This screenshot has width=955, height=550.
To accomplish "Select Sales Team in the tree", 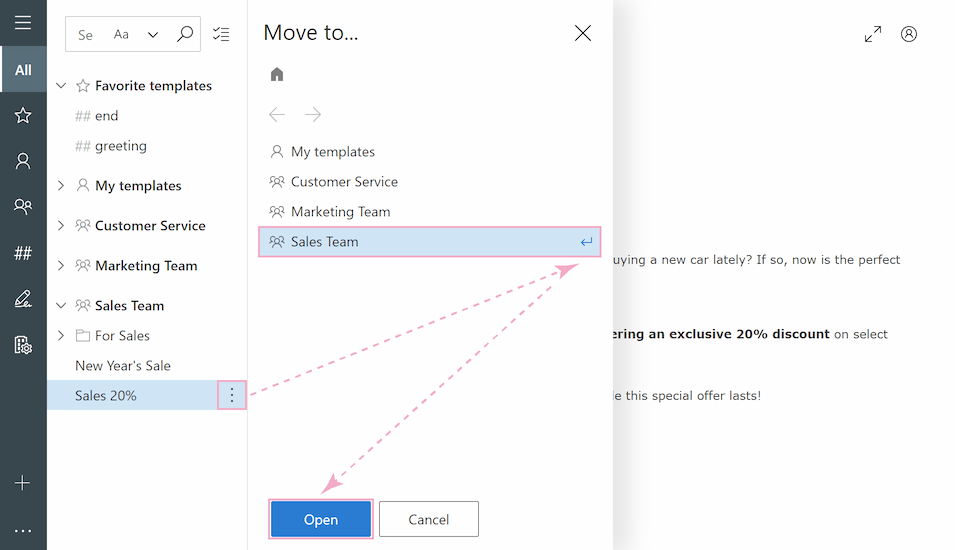I will 129,305.
